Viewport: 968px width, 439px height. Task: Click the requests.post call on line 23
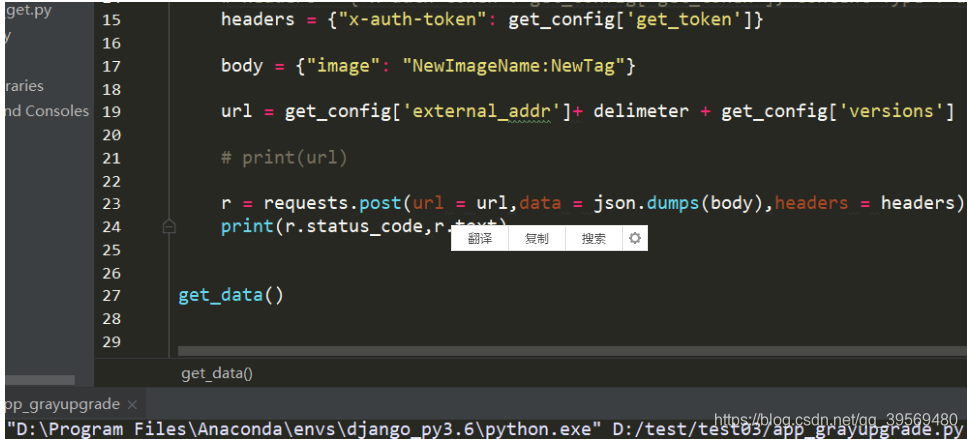point(332,203)
